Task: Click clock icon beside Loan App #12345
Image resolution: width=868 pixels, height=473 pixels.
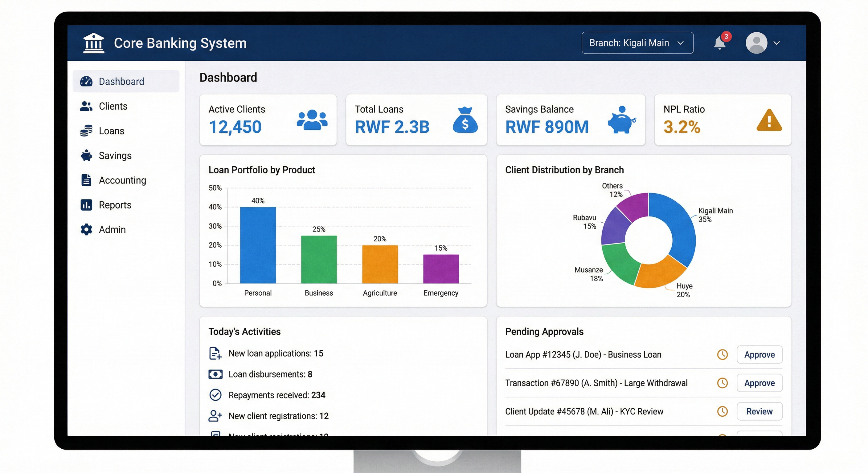Action: tap(722, 354)
